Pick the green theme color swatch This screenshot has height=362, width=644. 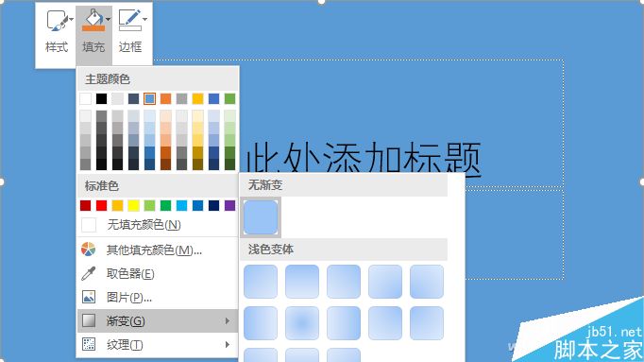click(230, 98)
